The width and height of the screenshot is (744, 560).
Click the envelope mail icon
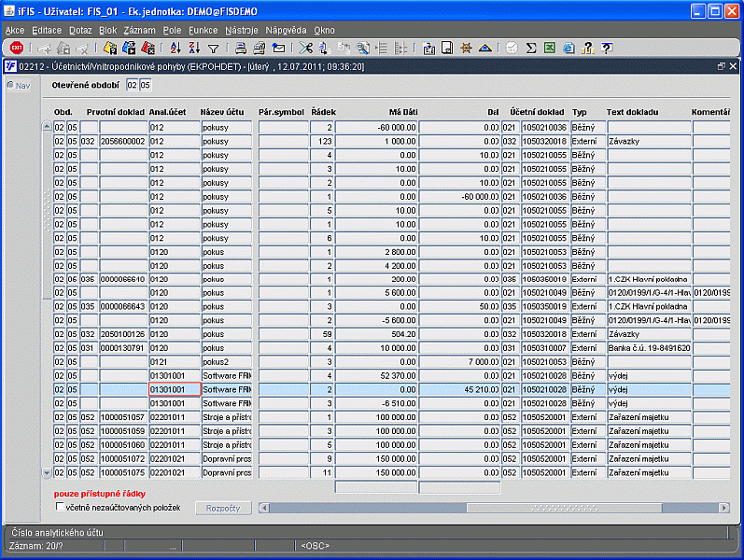(278, 48)
